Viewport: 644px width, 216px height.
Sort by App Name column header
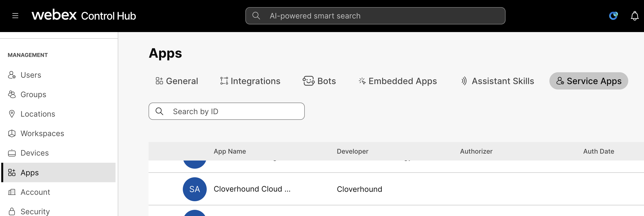pyautogui.click(x=230, y=151)
